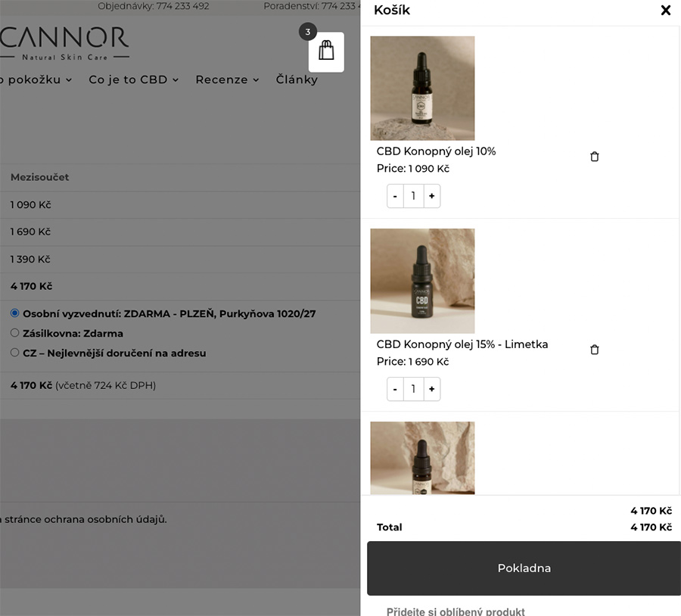The width and height of the screenshot is (681, 616).
Task: Decrease quantity of CBD olej 15% Limetka
Action: [x=395, y=389]
